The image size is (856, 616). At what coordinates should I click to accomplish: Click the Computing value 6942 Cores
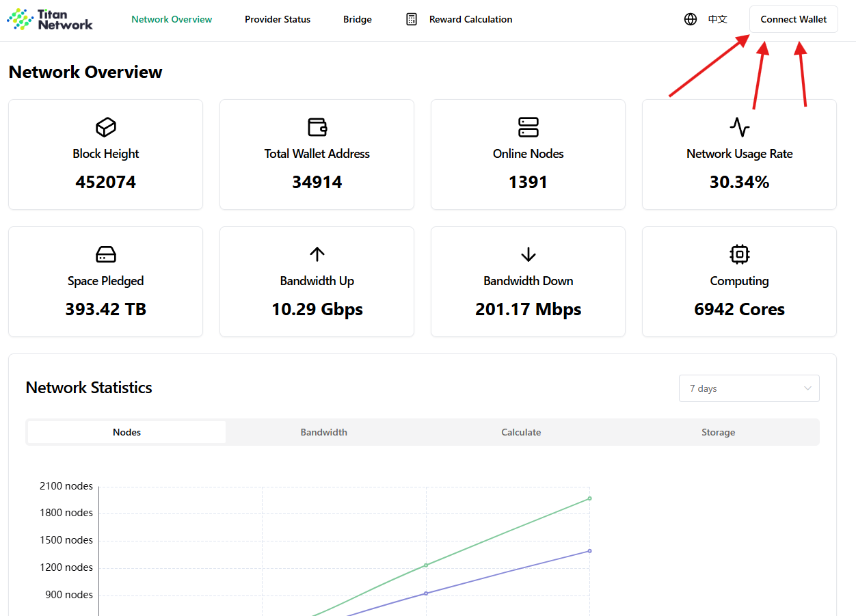coord(740,310)
